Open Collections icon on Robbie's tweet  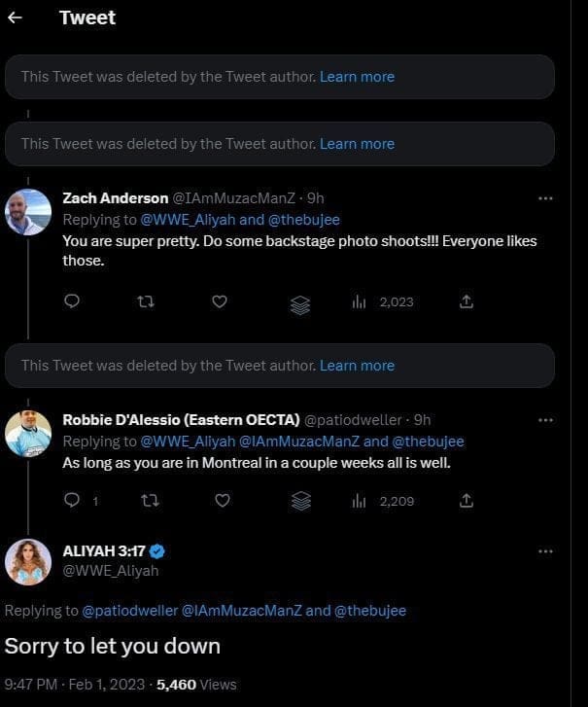[x=301, y=501]
